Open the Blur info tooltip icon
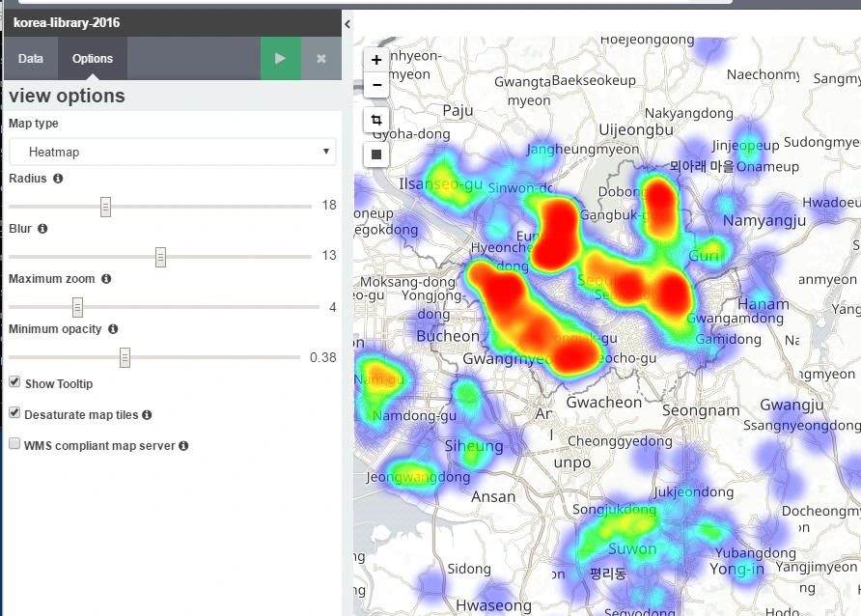Screen dimensions: 861x616 click(x=42, y=229)
